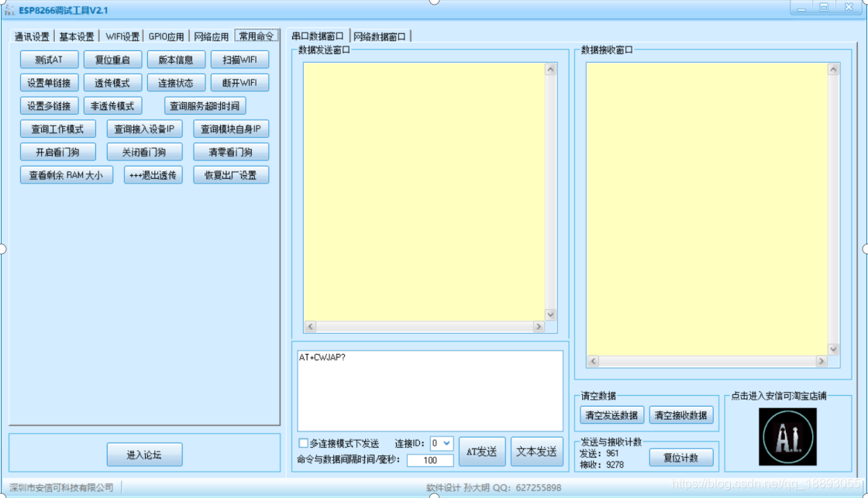This screenshot has width=868, height=498.
Task: Click left arrow of receive window scrollbar
Action: click(594, 361)
